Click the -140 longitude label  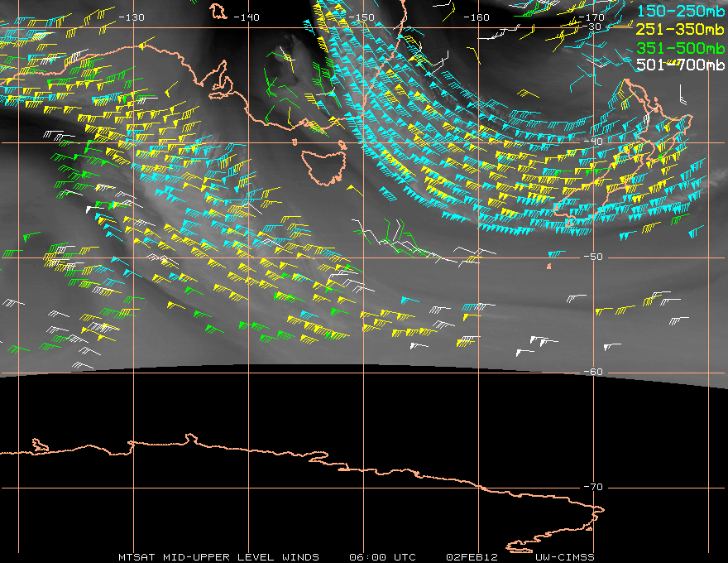pos(247,17)
